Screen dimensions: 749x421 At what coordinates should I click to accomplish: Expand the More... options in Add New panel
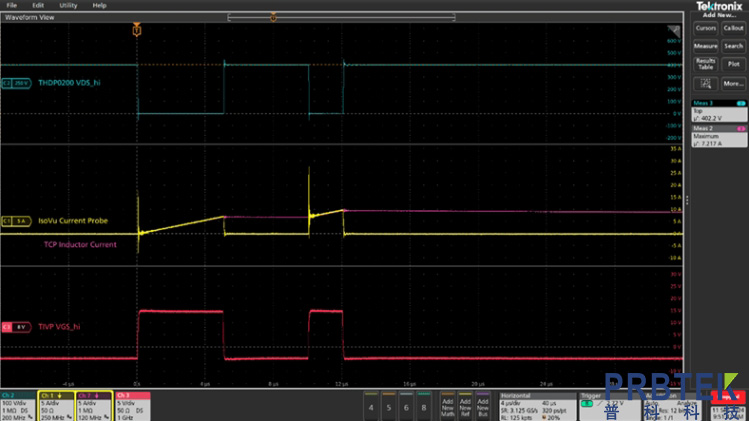pyautogui.click(x=733, y=83)
